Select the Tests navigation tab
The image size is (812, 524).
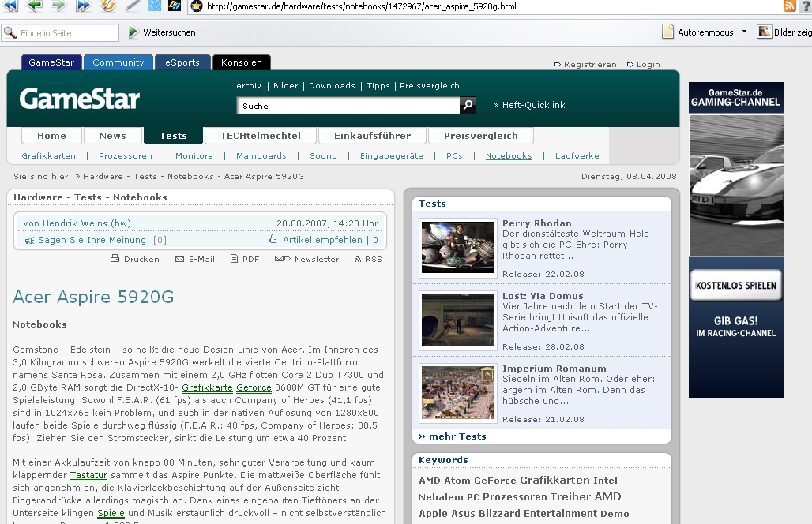coord(173,136)
